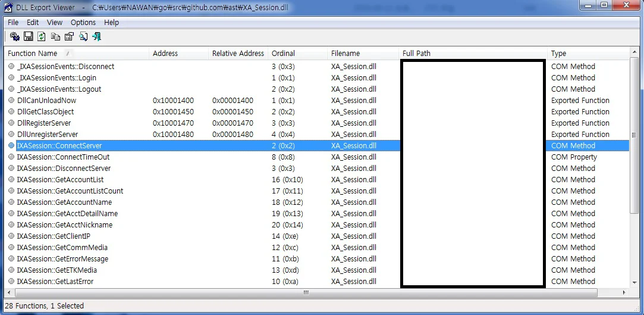Select the IXASession::GetAccountList row
Image resolution: width=644 pixels, height=315 pixels.
tap(317, 180)
